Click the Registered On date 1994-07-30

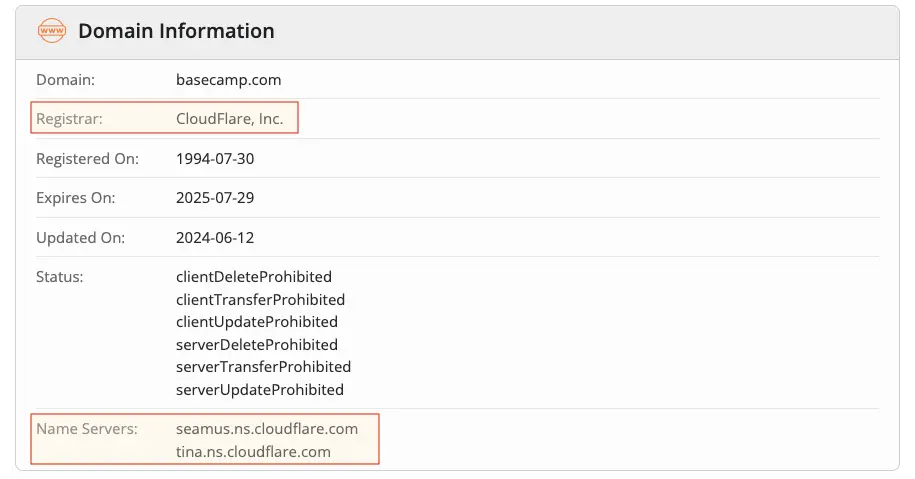(x=215, y=158)
